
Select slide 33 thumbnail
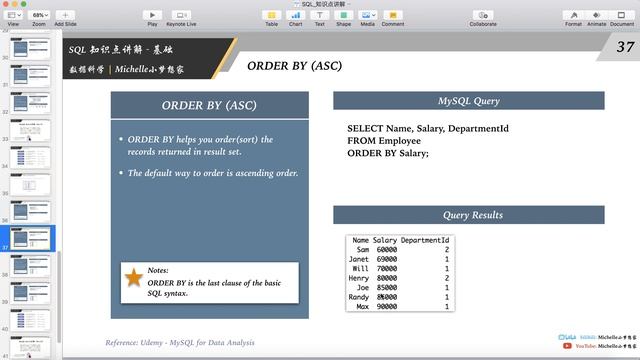[30, 130]
